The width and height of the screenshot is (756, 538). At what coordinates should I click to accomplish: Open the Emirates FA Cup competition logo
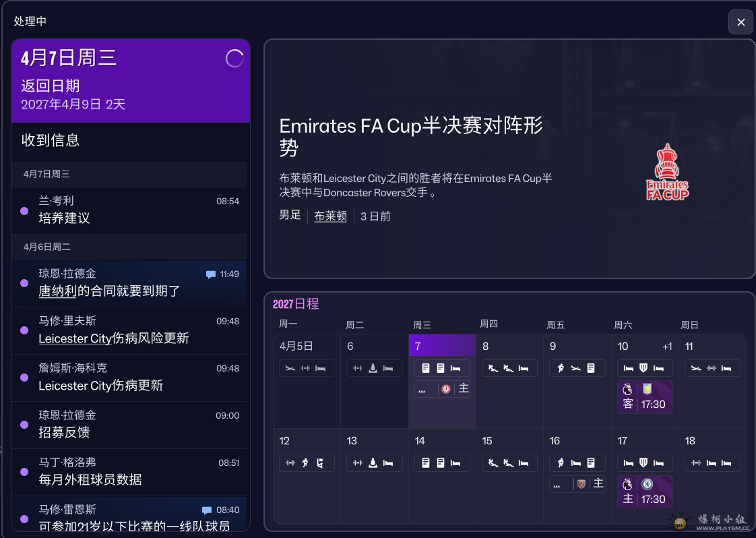click(x=667, y=172)
